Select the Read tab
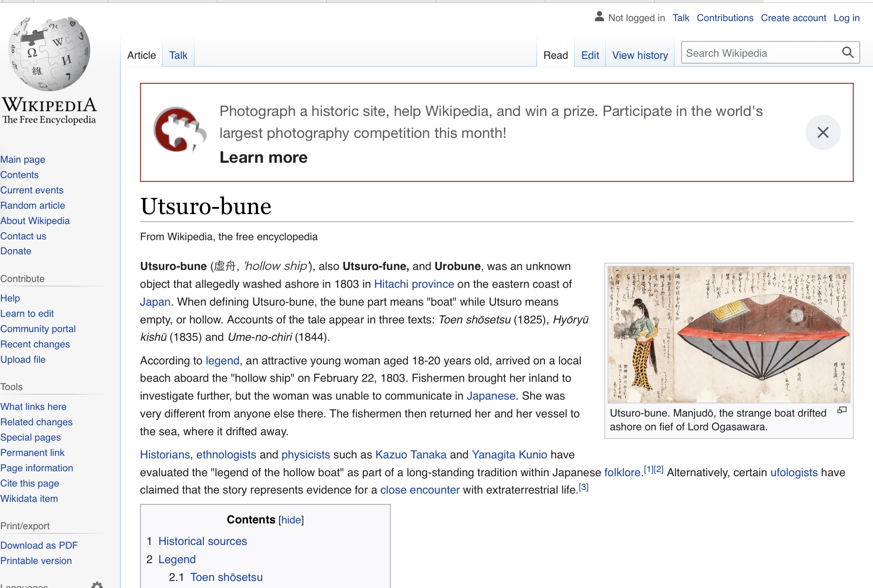 coord(556,55)
